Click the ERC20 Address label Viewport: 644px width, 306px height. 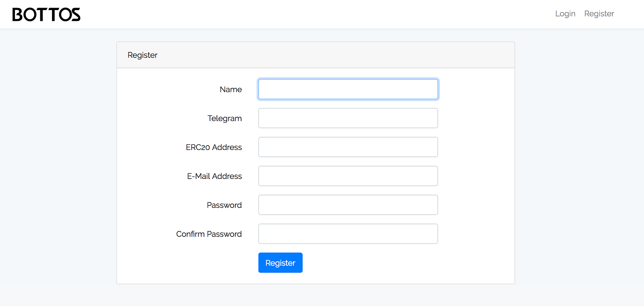214,148
